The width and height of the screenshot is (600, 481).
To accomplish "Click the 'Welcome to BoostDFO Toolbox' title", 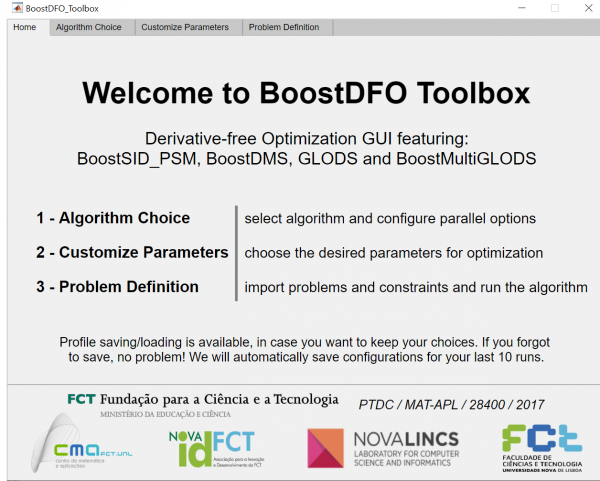I will click(x=306, y=93).
